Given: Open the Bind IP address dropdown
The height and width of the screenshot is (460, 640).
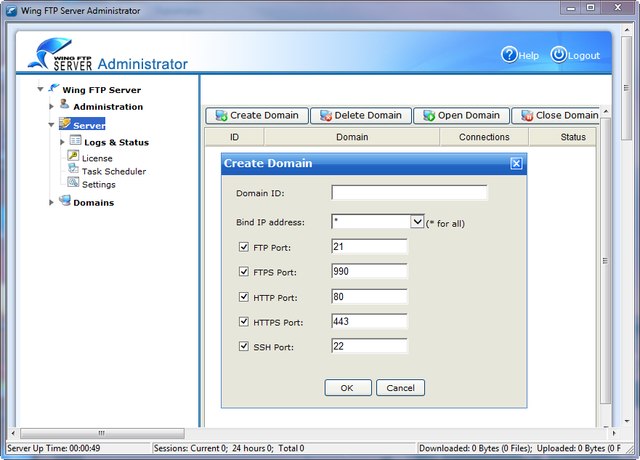Looking at the screenshot, I should (x=418, y=221).
